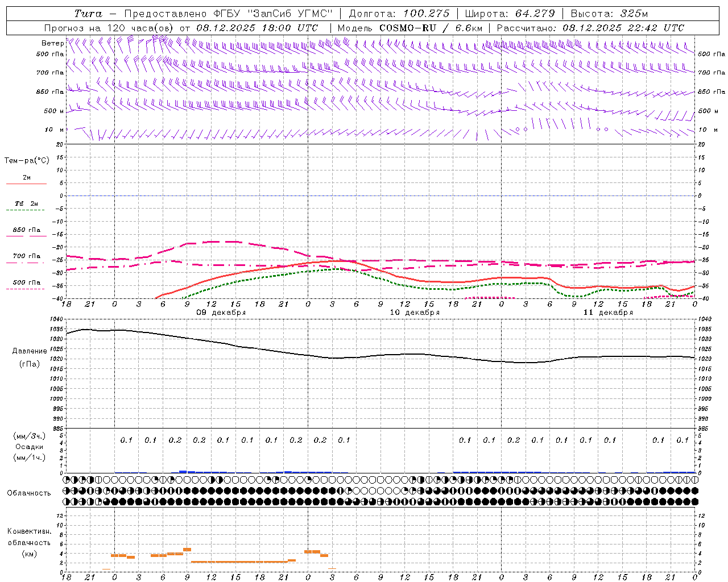Select the "Облачность" cloud cover label

pos(29,493)
